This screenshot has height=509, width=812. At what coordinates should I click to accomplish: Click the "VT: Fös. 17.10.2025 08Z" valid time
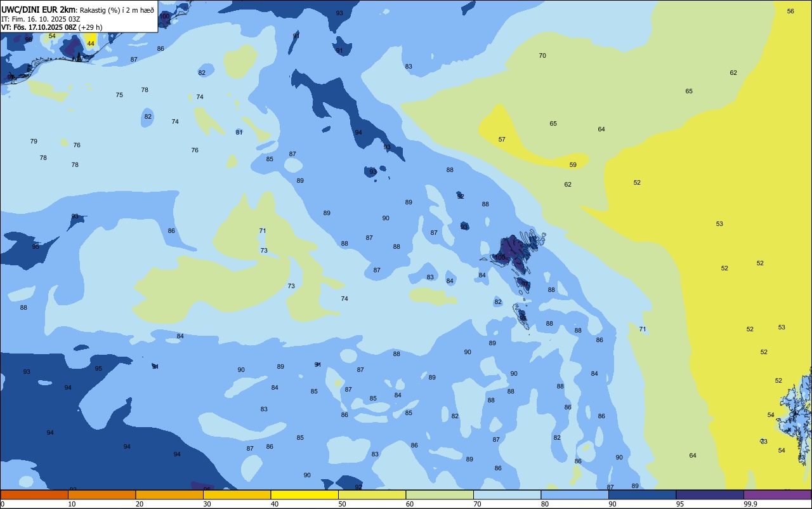(x=39, y=27)
